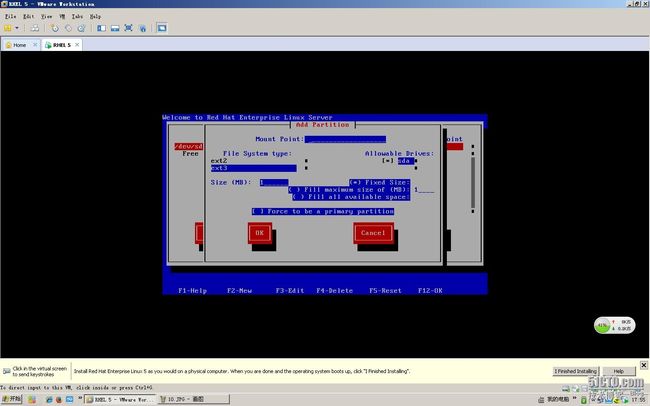Click the F5-Reset shortcut label
The width and height of the screenshot is (650, 406).
click(x=385, y=291)
